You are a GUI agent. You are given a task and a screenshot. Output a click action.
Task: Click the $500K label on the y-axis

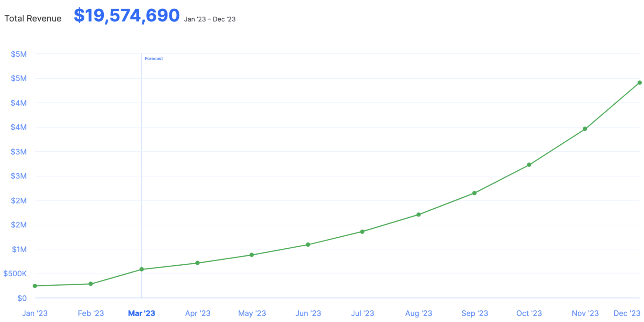click(x=15, y=273)
